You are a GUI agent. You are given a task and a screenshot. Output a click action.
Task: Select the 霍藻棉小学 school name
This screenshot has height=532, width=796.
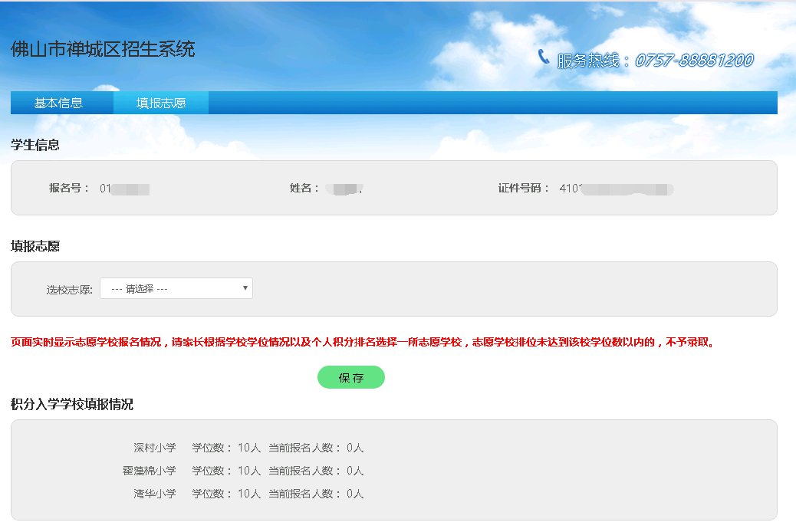click(150, 471)
